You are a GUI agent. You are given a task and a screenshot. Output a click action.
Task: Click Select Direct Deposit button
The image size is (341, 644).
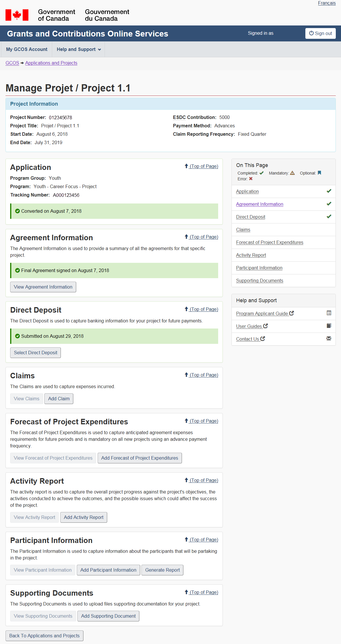(x=36, y=353)
